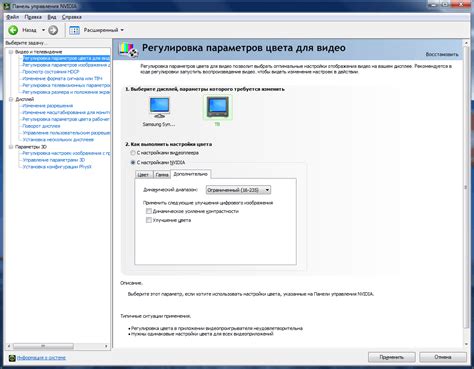Image resolution: width=474 pixels, height=369 pixels.
Task: Click the green Back (Назад) arrow icon
Action: click(x=13, y=30)
